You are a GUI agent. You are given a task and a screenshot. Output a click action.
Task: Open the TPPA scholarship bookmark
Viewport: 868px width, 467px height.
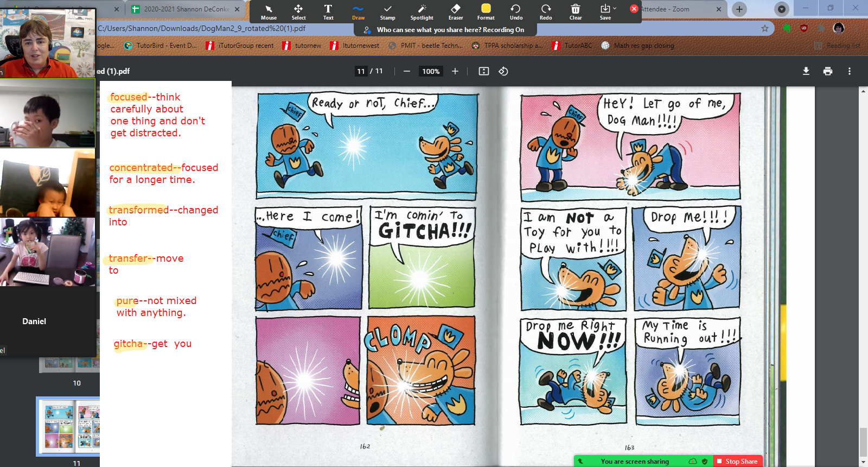pyautogui.click(x=507, y=46)
